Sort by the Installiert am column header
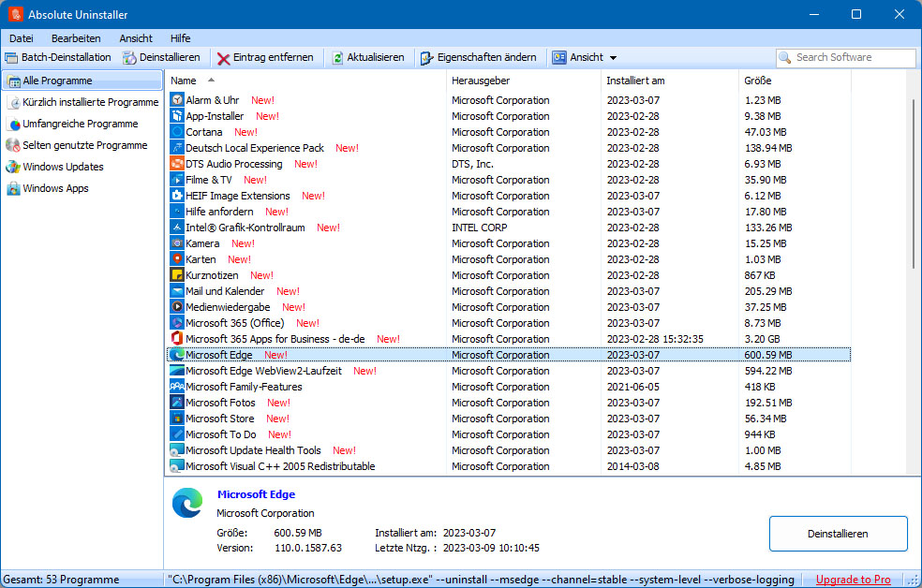The width and height of the screenshot is (922, 588). (670, 81)
